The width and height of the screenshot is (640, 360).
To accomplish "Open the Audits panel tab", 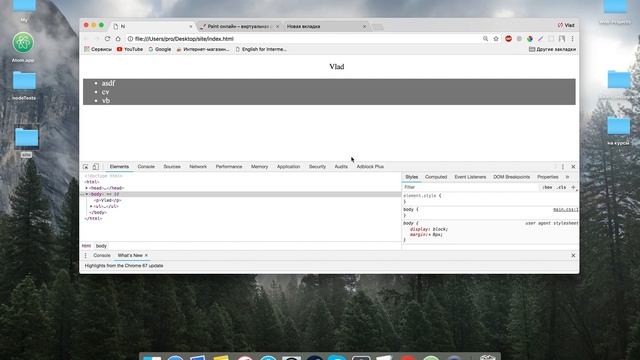I will (x=341, y=167).
